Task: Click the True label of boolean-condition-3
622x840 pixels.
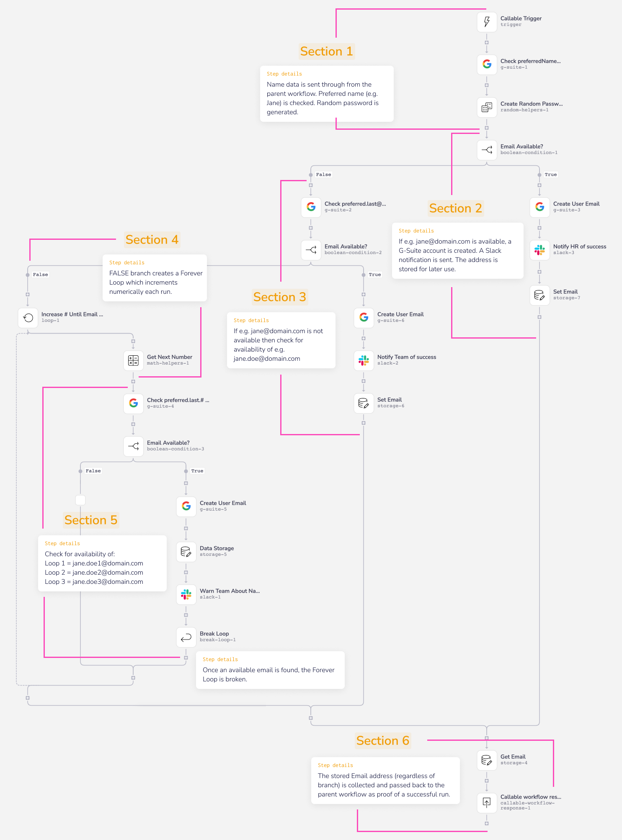Action: pos(197,471)
